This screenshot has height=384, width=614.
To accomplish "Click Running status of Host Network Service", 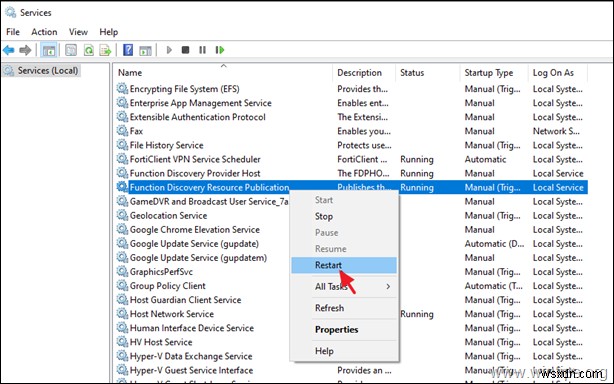I will [417, 314].
